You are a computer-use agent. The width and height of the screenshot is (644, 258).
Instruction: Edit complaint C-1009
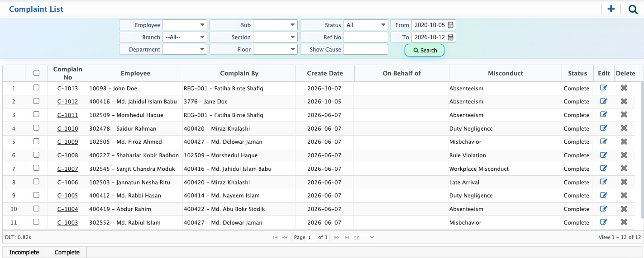603,141
